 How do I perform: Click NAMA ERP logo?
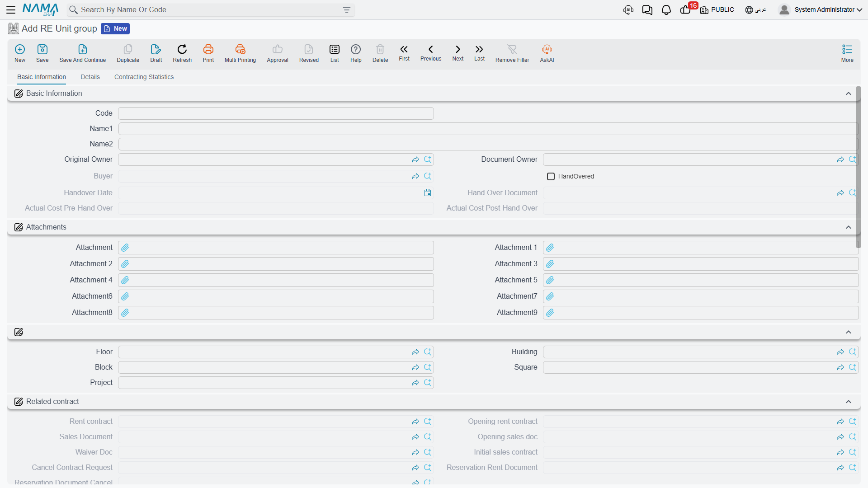coord(41,9)
